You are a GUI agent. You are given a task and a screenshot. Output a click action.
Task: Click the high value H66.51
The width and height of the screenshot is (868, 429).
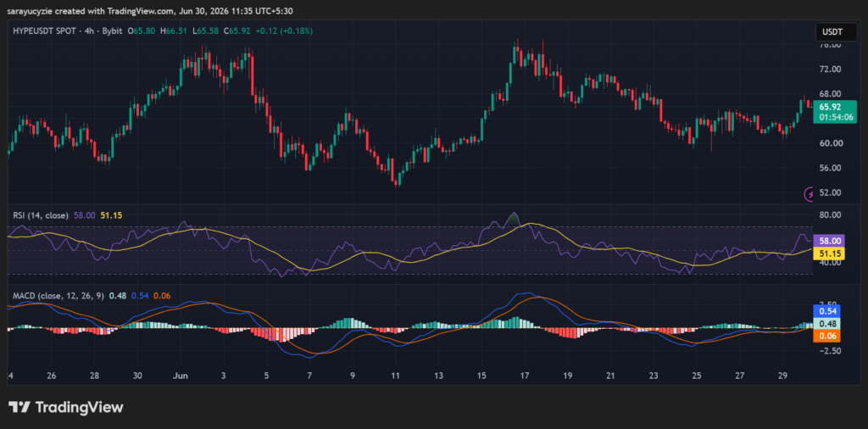(x=173, y=31)
